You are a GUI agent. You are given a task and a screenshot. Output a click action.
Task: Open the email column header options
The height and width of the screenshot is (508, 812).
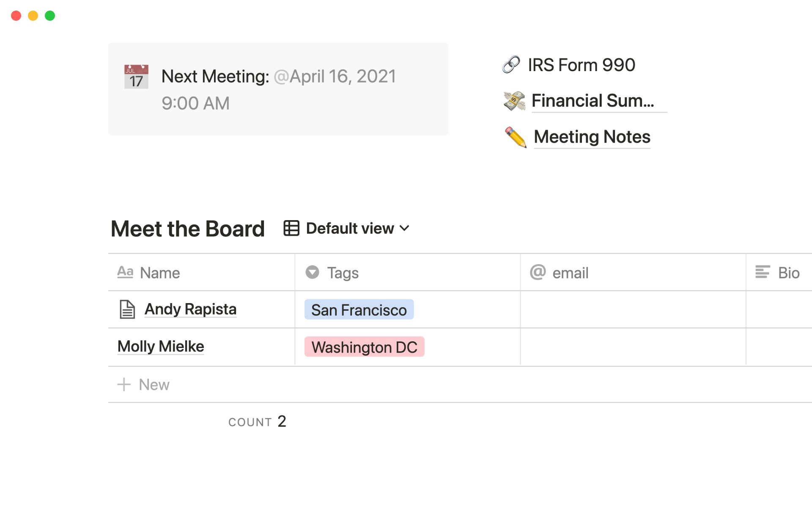[570, 273]
